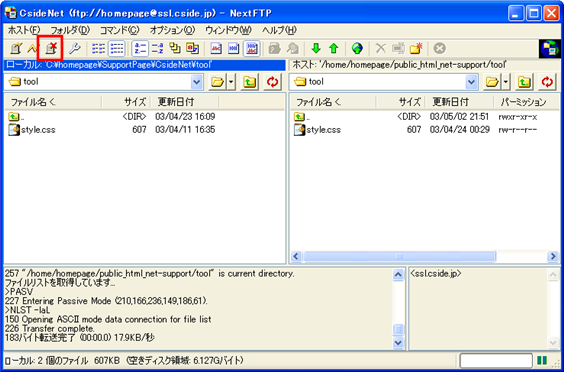Viewport: 565px width, 373px height.
Task: Click host pane scroll right arrow
Action: click(x=553, y=256)
